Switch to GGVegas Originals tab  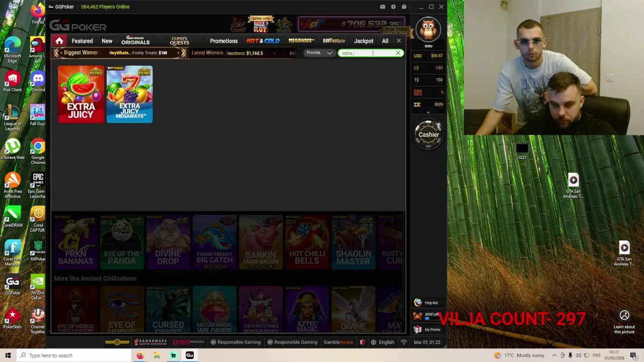(x=135, y=41)
